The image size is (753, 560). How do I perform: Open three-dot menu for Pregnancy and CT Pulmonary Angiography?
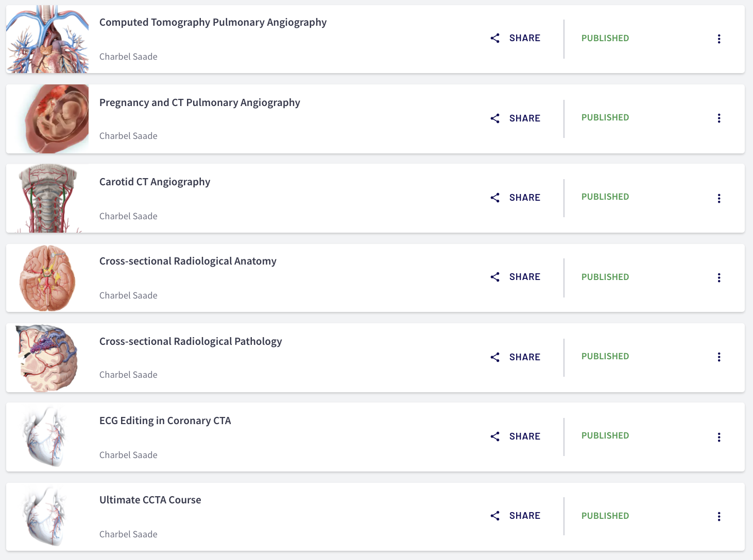click(719, 118)
